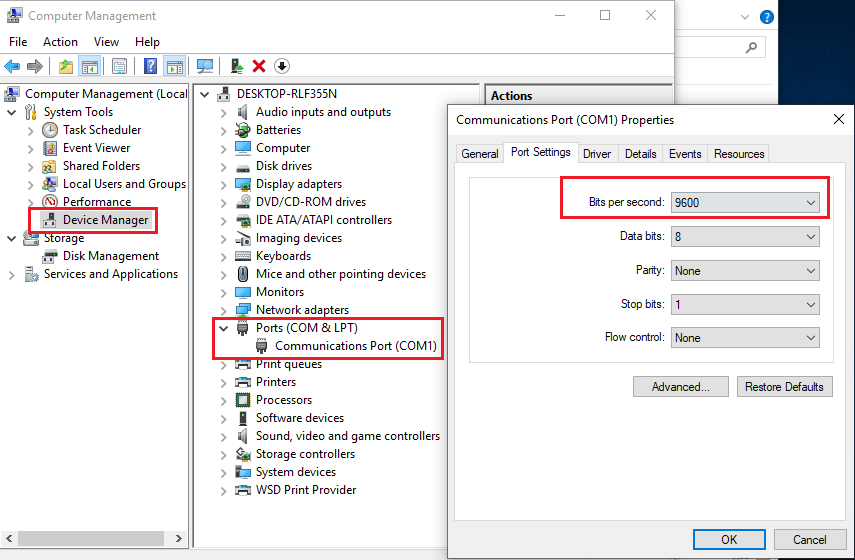
Task: Click the Properties sheet toolbar icon
Action: click(119, 66)
